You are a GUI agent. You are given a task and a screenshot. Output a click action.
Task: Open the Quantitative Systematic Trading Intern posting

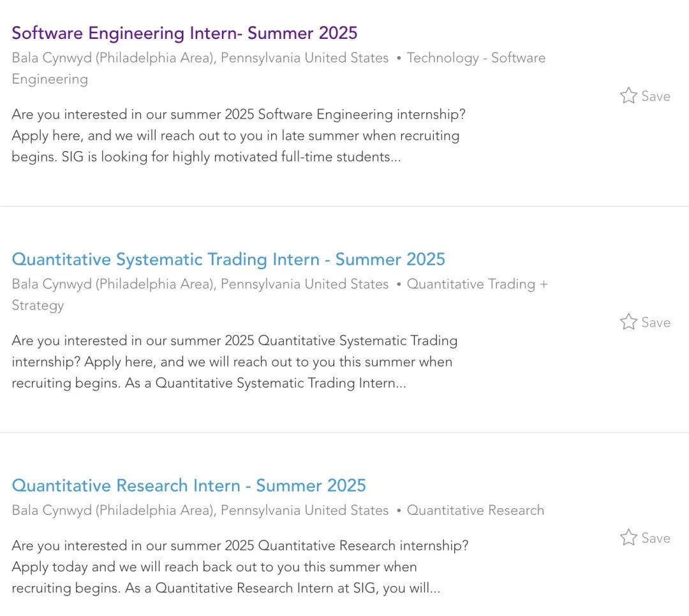tap(228, 260)
